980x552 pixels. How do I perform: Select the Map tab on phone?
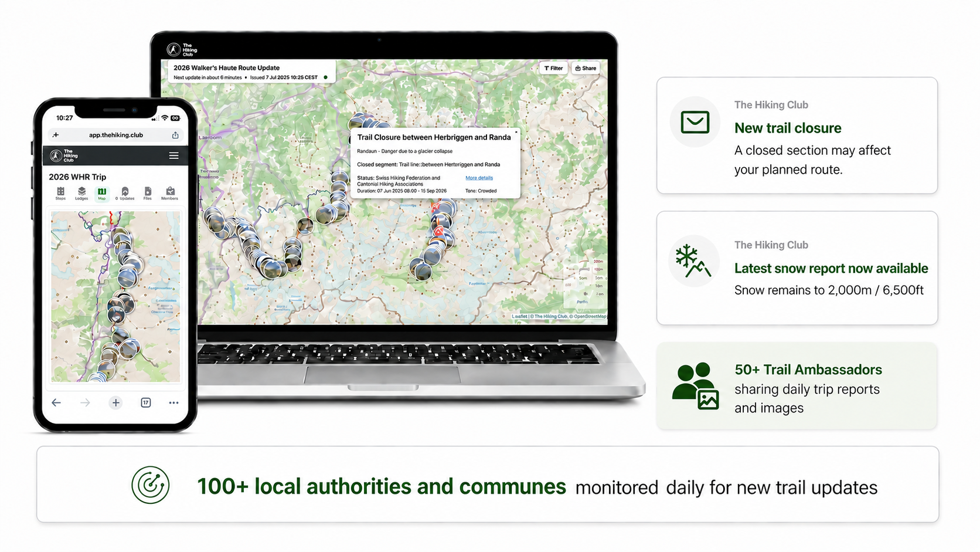click(x=102, y=193)
